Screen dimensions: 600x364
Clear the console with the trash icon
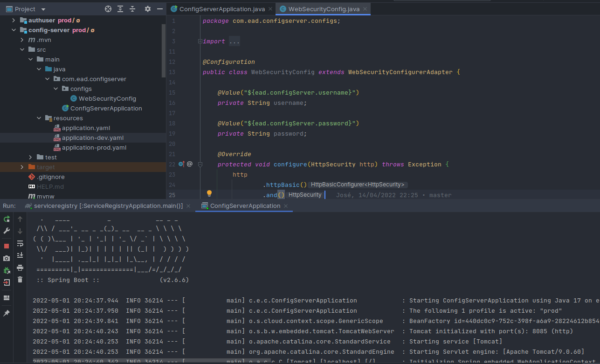point(20,280)
